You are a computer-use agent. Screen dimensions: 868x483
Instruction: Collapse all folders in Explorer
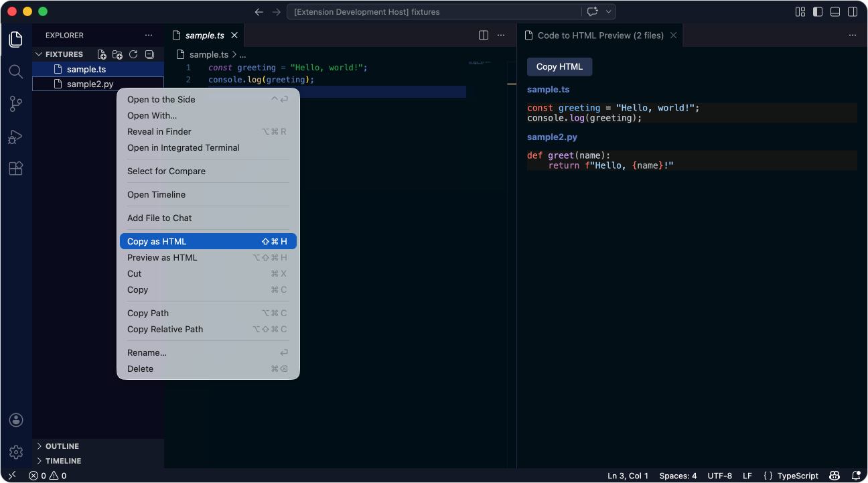pos(149,54)
